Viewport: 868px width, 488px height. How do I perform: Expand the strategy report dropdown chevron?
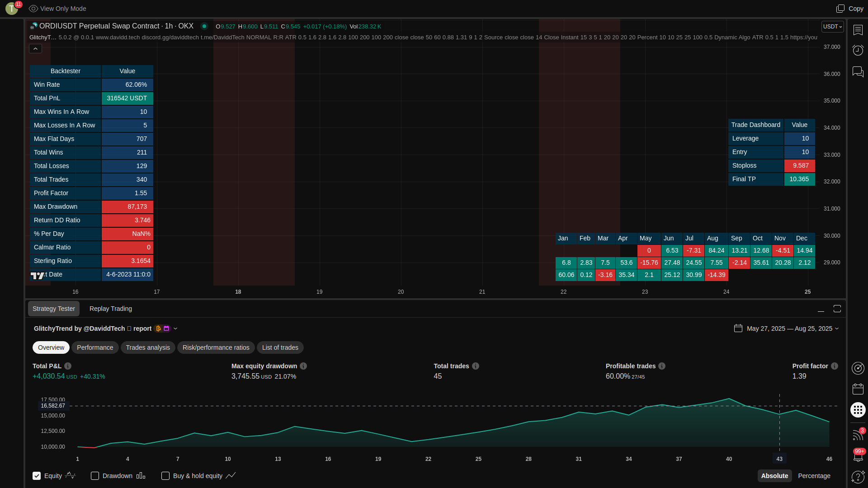tap(175, 328)
